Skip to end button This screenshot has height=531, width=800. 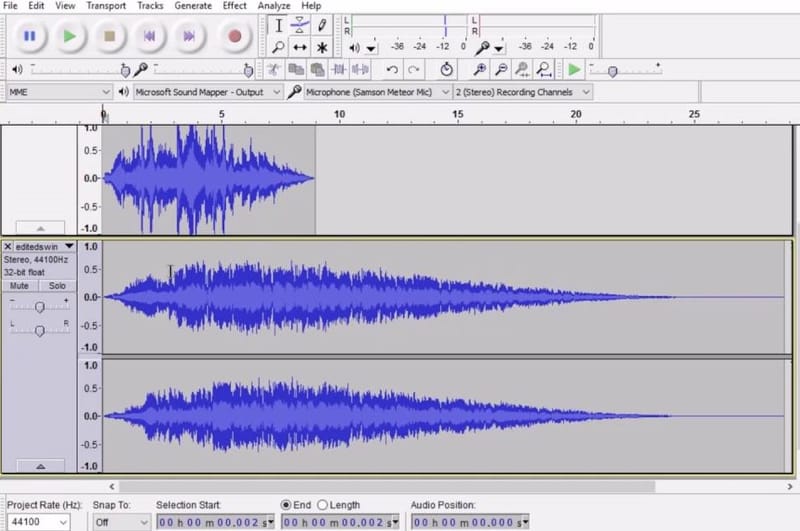(189, 36)
